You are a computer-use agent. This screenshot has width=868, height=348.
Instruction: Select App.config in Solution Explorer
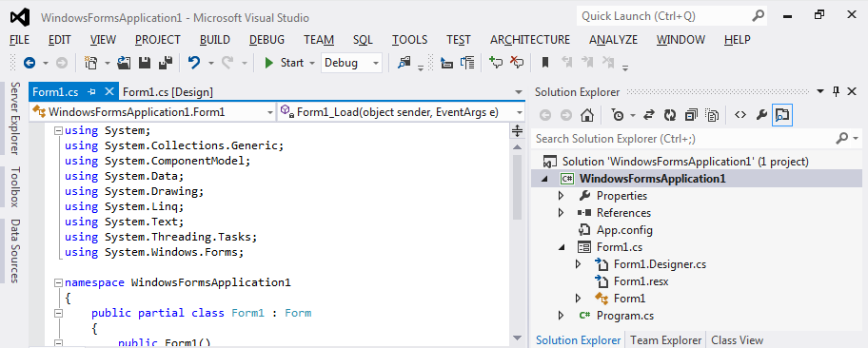click(624, 230)
